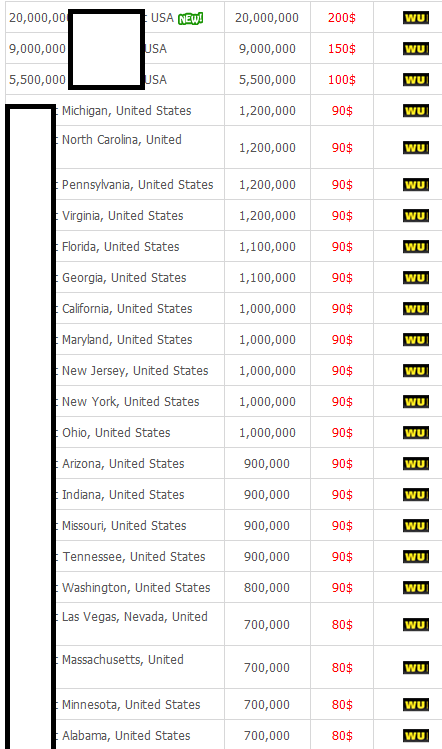Choose the WU icon in the Ohio row
Image resolution: width=442 pixels, height=749 pixels.
pos(416,433)
